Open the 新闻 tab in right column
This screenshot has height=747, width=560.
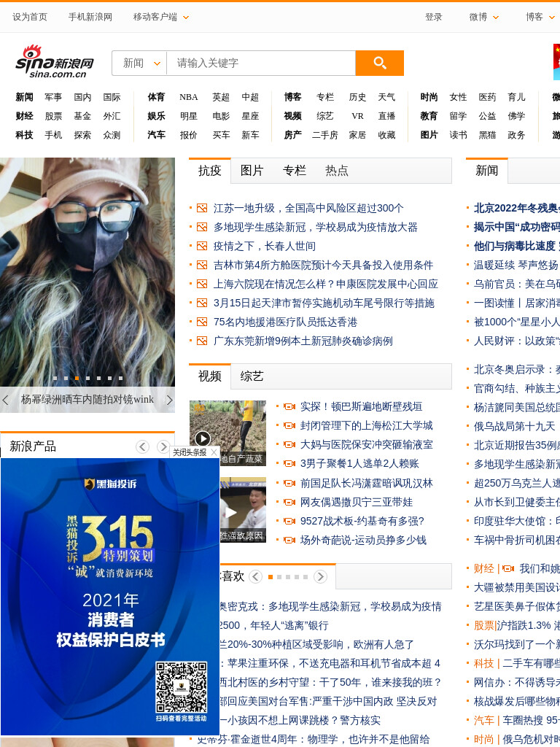[486, 171]
